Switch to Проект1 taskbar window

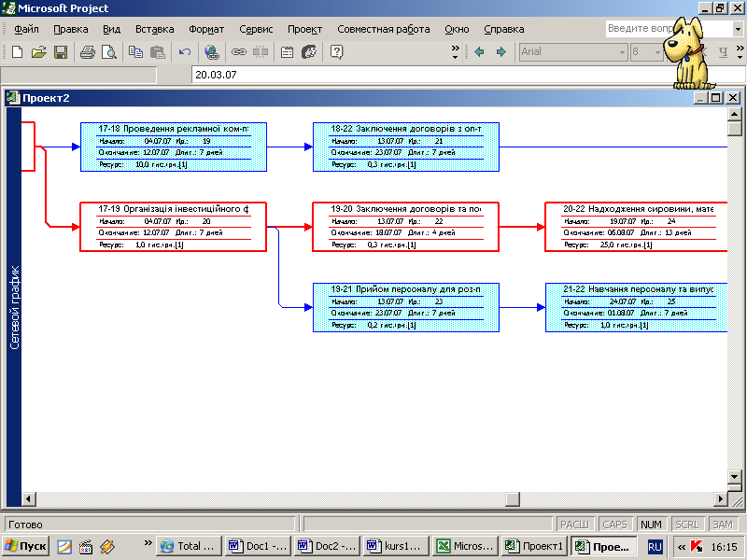coord(534,546)
